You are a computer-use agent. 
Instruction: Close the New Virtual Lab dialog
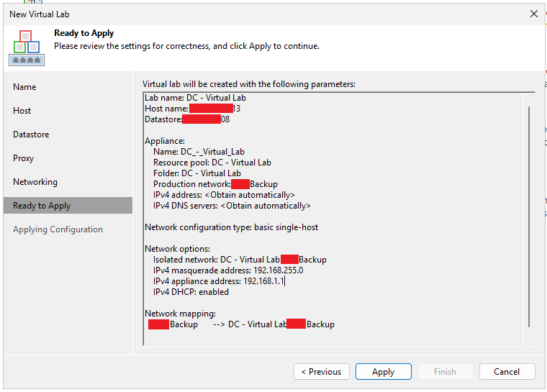(533, 14)
